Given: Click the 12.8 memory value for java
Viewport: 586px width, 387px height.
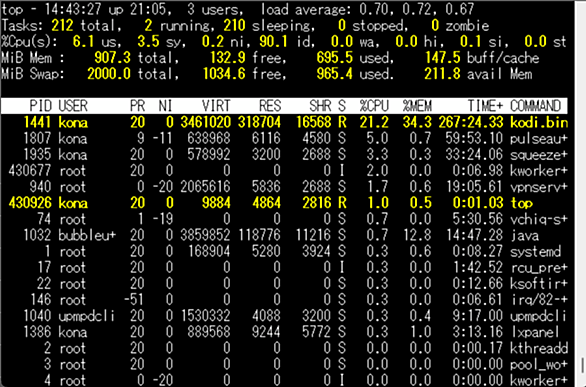Looking at the screenshot, I should (417, 235).
